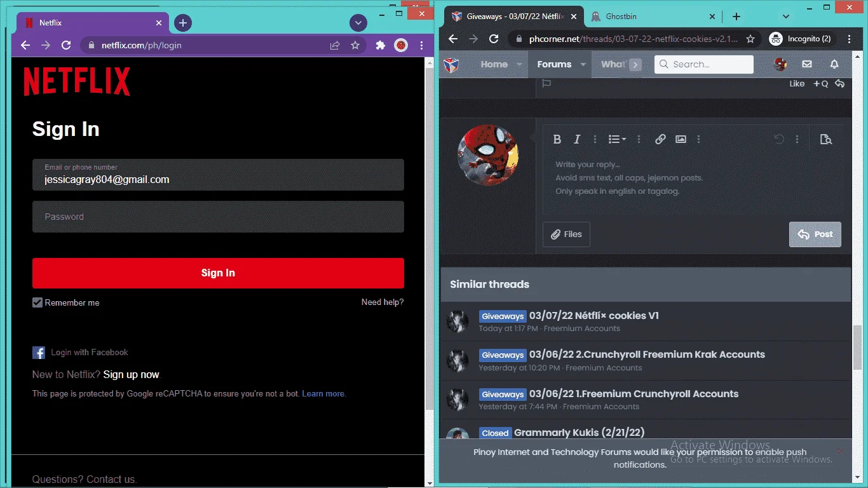Switch to the Giveaways phcorner tab

click(513, 17)
